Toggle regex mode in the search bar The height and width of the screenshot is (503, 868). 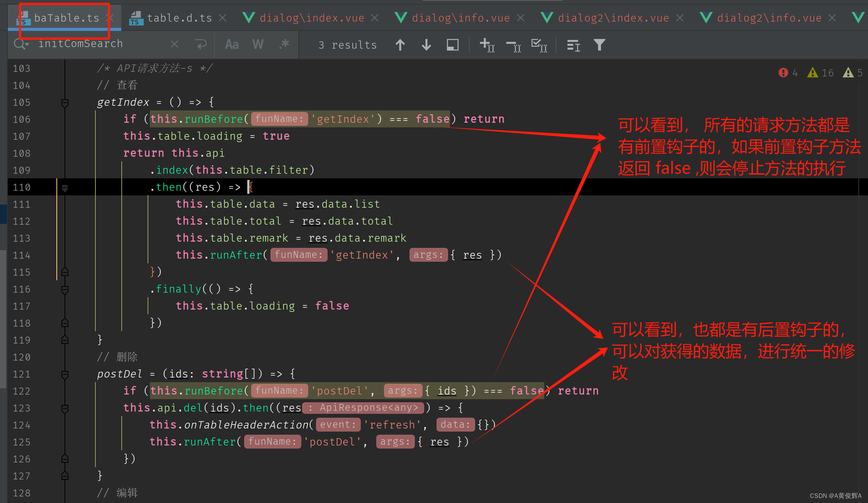point(284,44)
